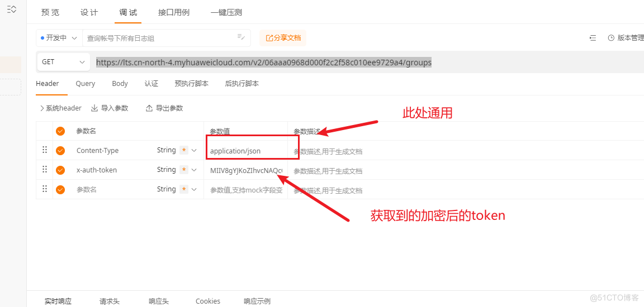Image resolution: width=644 pixels, height=307 pixels.
Task: Open the 接口用例 tab
Action: [174, 12]
